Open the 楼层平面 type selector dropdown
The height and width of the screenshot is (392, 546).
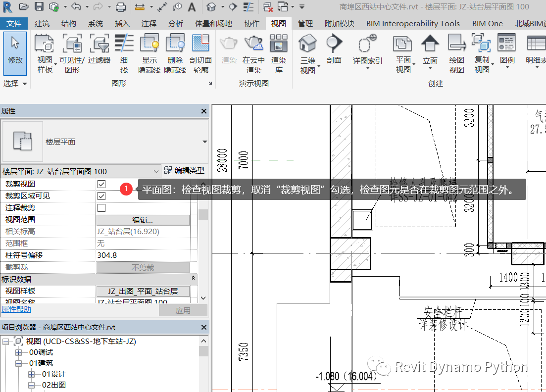tap(205, 142)
